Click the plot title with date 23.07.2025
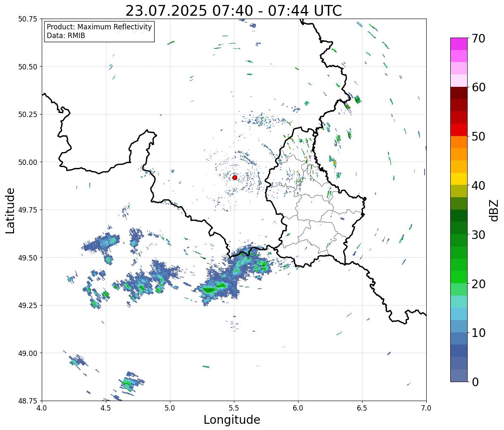504x430 pixels. coord(234,11)
